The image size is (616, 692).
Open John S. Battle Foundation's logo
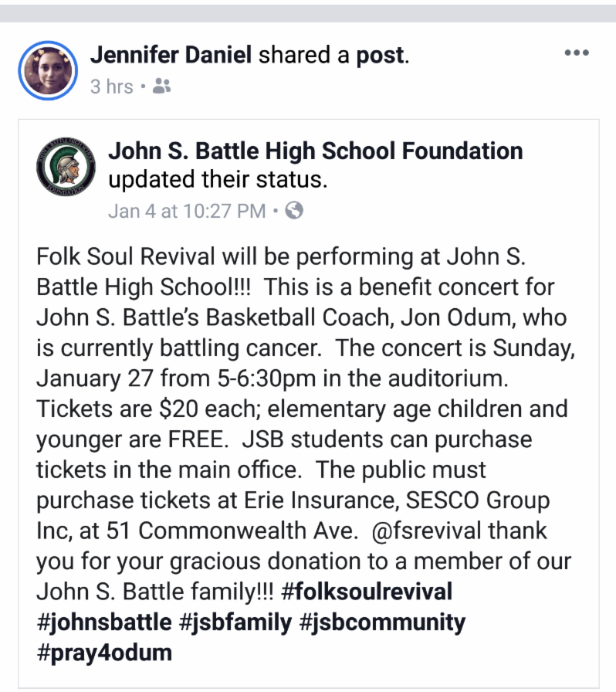[66, 168]
